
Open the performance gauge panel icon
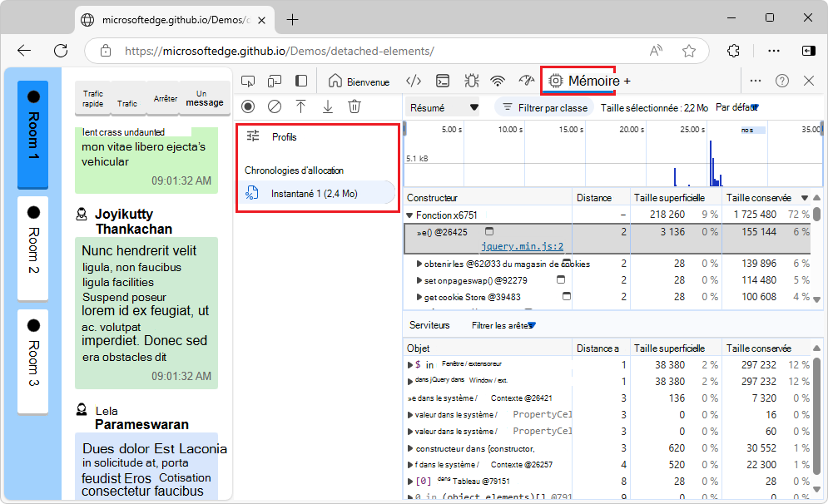pos(526,81)
